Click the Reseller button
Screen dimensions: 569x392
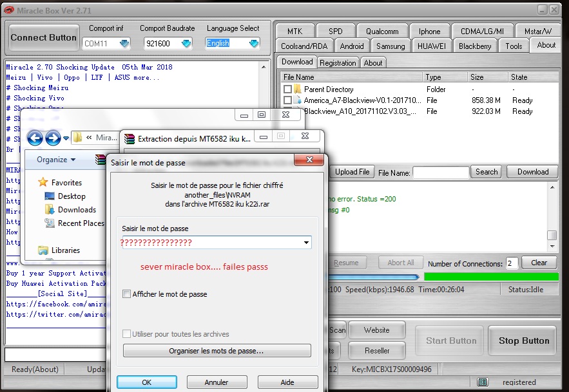[377, 351]
